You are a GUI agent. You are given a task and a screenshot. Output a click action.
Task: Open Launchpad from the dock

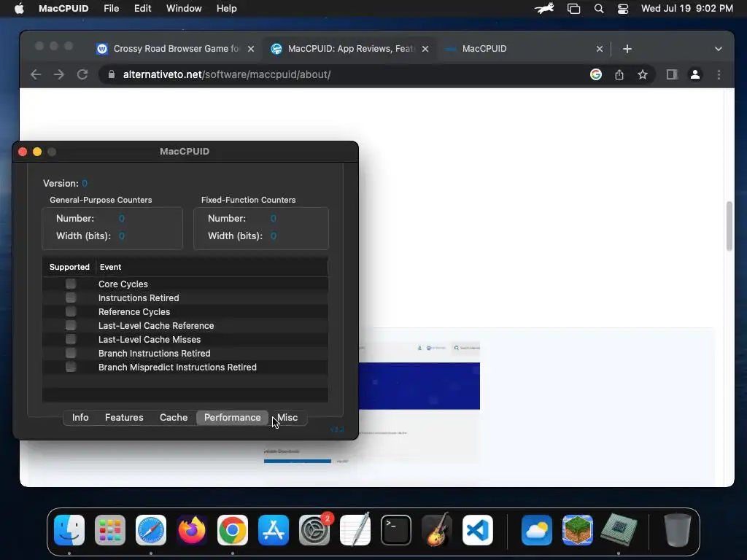tap(110, 530)
